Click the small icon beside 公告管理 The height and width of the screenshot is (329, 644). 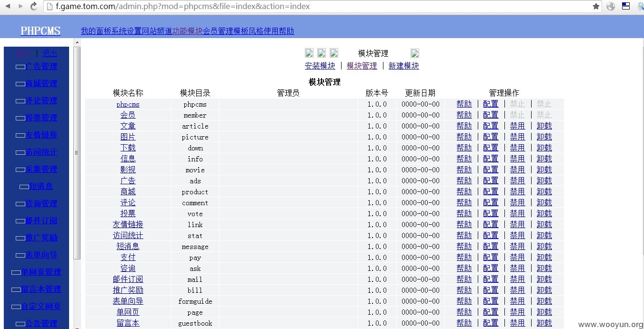20,324
